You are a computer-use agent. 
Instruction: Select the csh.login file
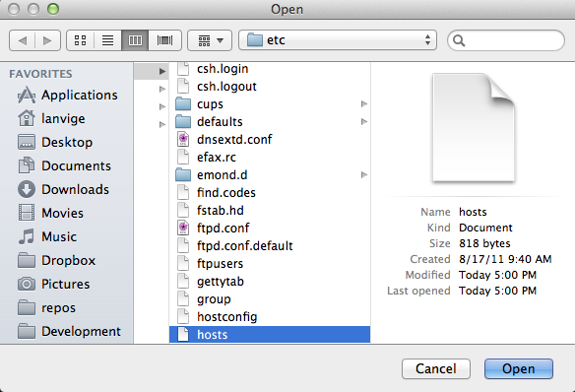click(270, 69)
